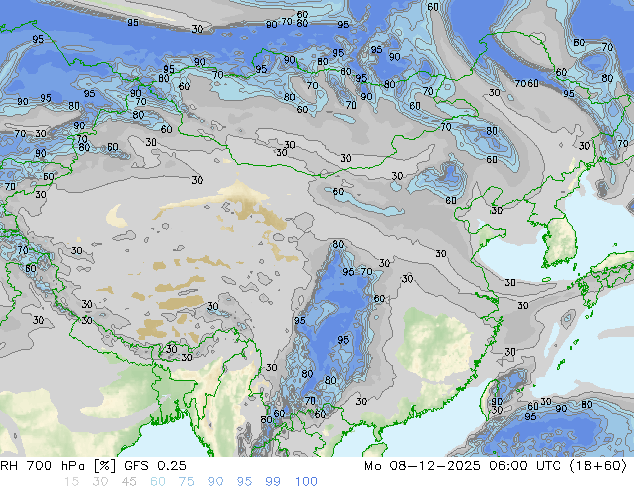Select the 15 value in the color legend

click(x=71, y=482)
